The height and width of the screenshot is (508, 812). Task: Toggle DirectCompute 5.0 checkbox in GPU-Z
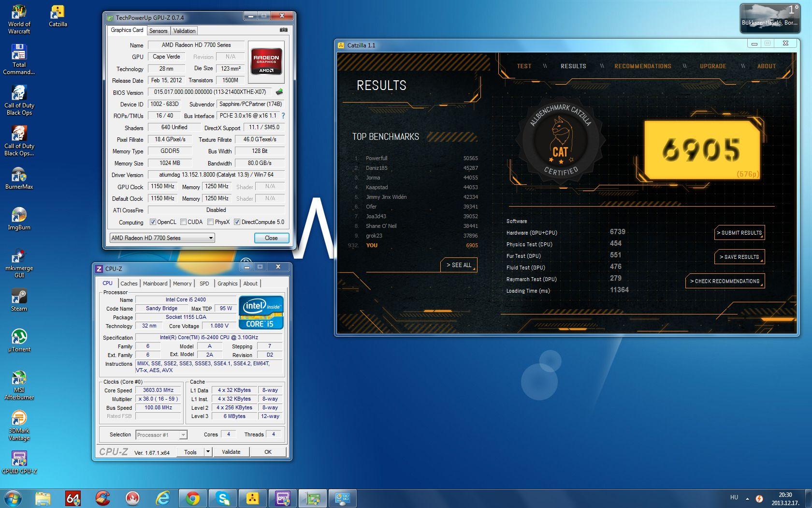click(237, 222)
